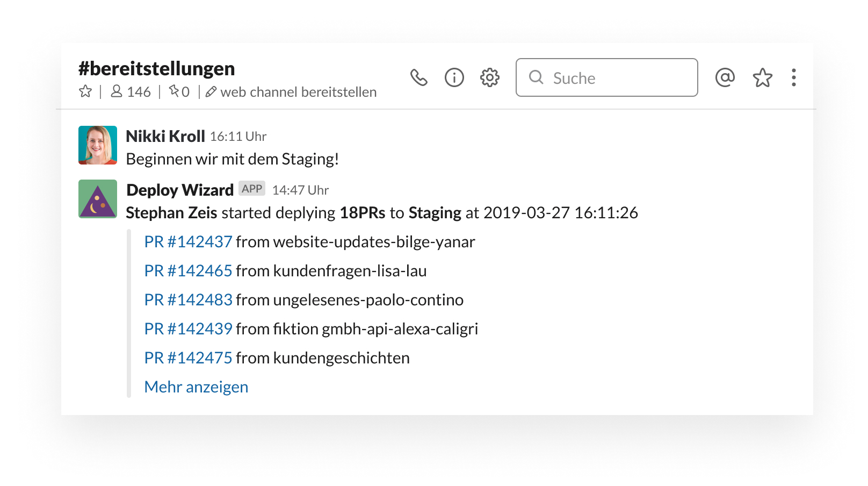Click into the Suche search field
The image size is (868, 486).
(x=607, y=77)
